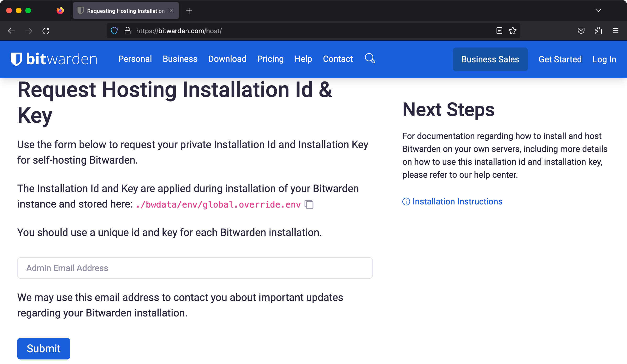
Task: Go back with the browser back arrow
Action: [x=11, y=31]
